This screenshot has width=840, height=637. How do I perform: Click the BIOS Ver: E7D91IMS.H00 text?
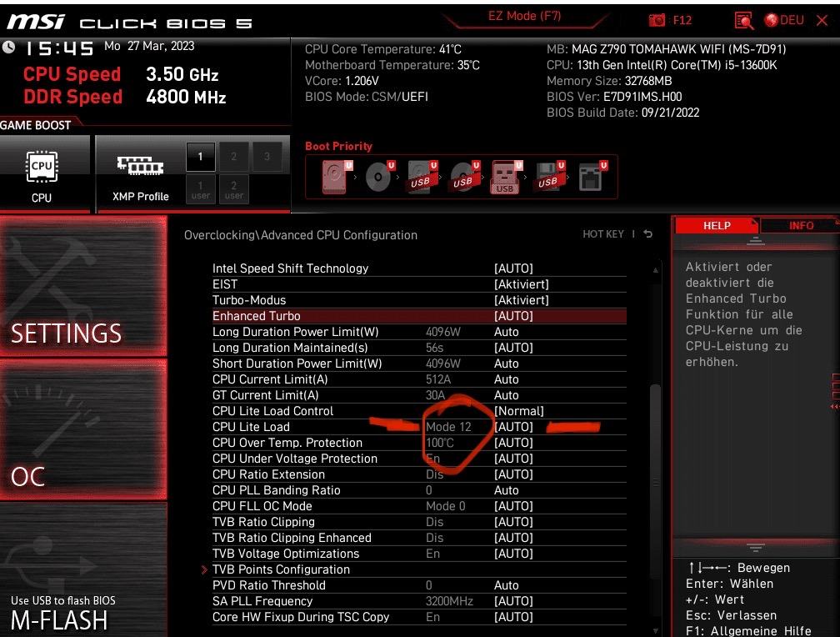click(614, 97)
